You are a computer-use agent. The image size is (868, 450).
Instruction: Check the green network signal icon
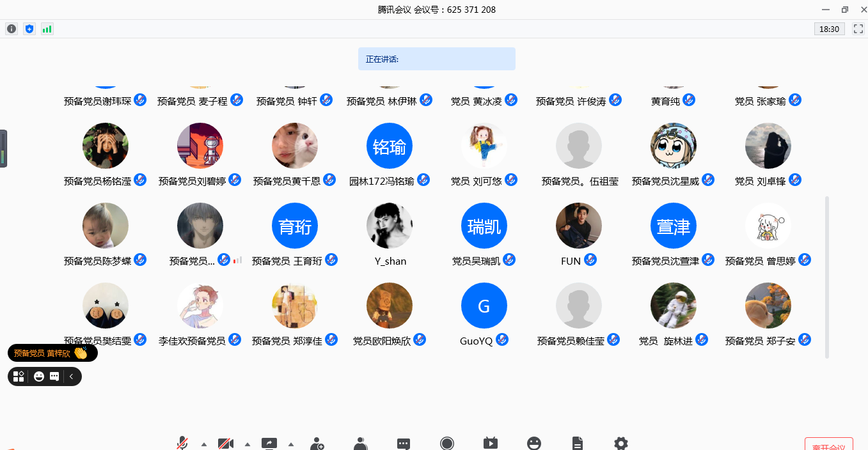[x=47, y=29]
